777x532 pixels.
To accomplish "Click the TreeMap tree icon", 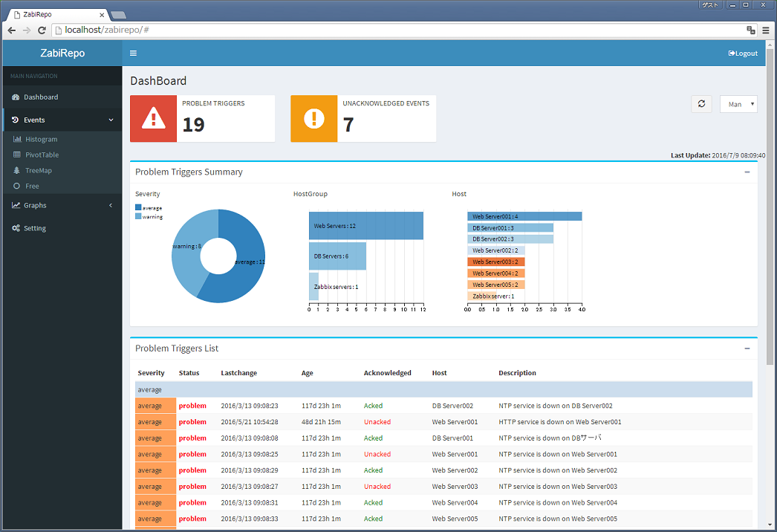I will [16, 170].
